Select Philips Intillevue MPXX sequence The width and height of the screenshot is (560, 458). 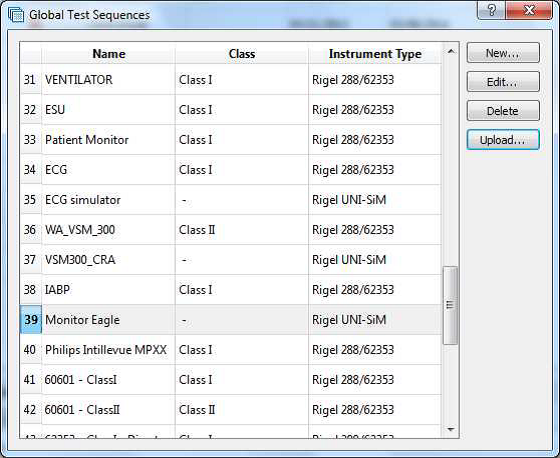pyautogui.click(x=231, y=350)
